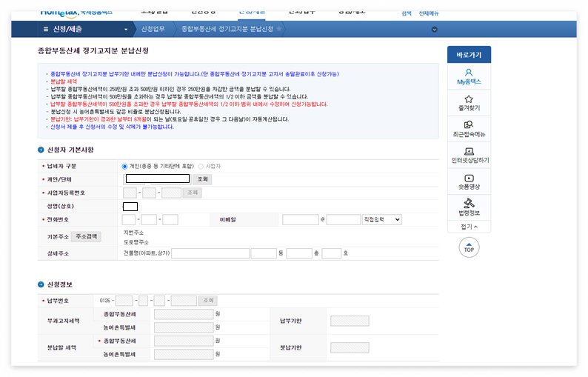Screen dimensions: 588x377
Task: Click 분납할 세액 농어촌특별세 amount field
Action: pyautogui.click(x=184, y=354)
